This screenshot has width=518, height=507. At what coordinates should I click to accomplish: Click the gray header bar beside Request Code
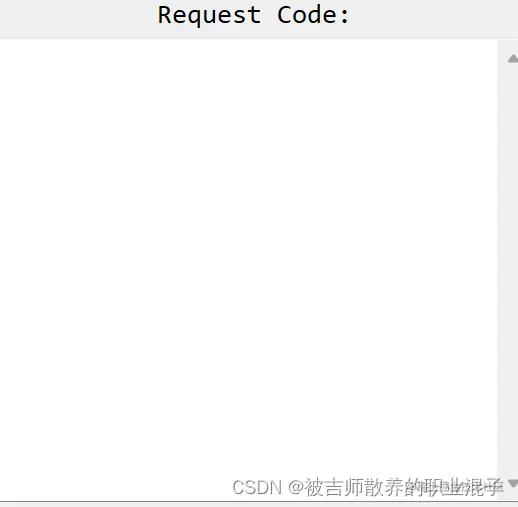[x=433, y=19]
